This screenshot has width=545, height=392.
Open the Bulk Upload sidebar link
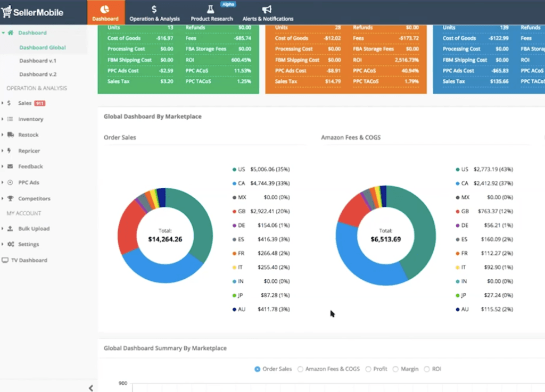(x=34, y=229)
